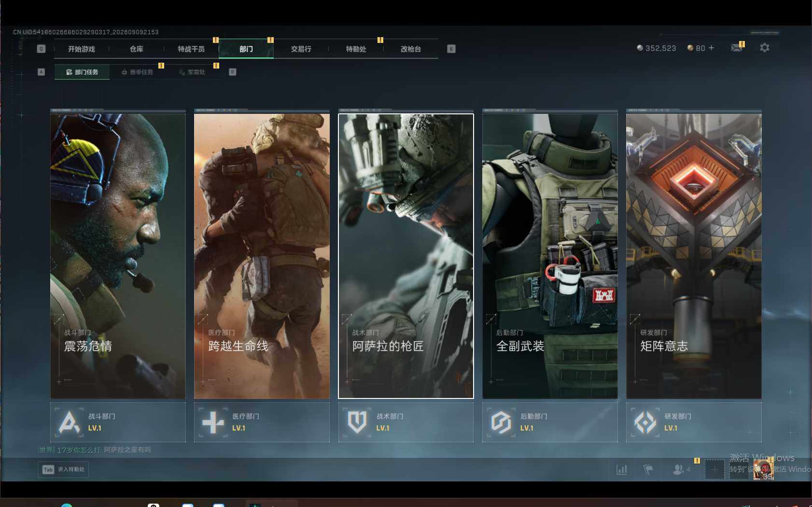This screenshot has width=812, height=507.
Task: Select the 部门任务 sub-tab
Action: coord(82,72)
